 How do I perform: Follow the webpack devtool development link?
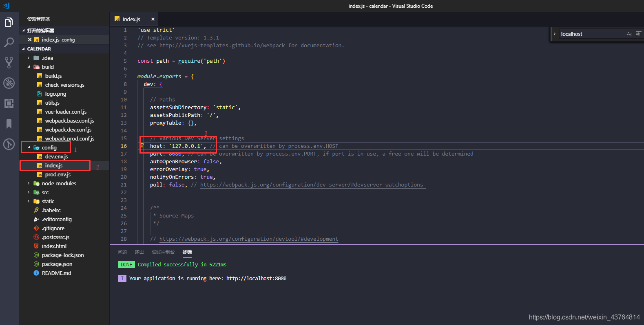pos(249,239)
